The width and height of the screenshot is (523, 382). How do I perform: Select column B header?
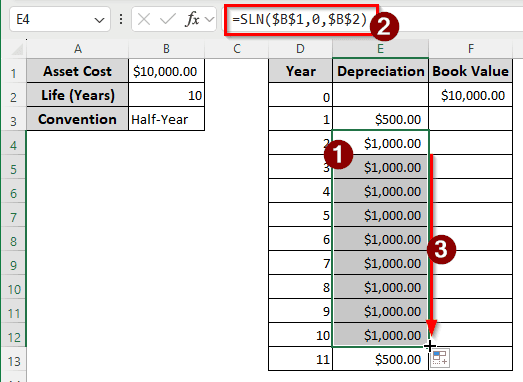166,49
